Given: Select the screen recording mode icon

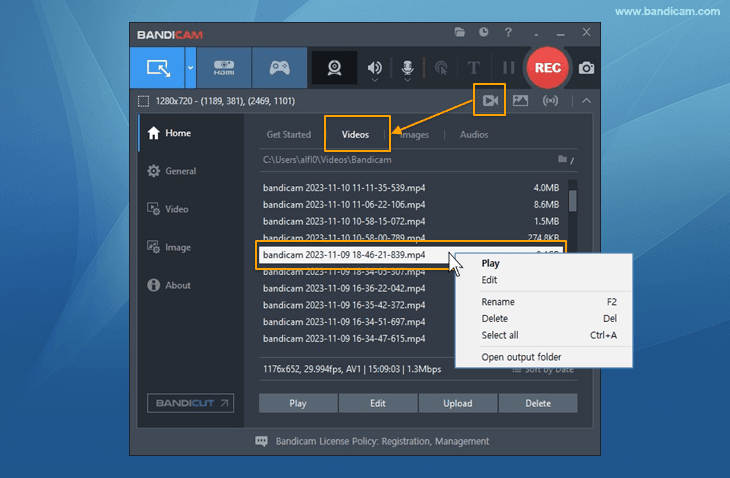Looking at the screenshot, I should click(x=158, y=68).
